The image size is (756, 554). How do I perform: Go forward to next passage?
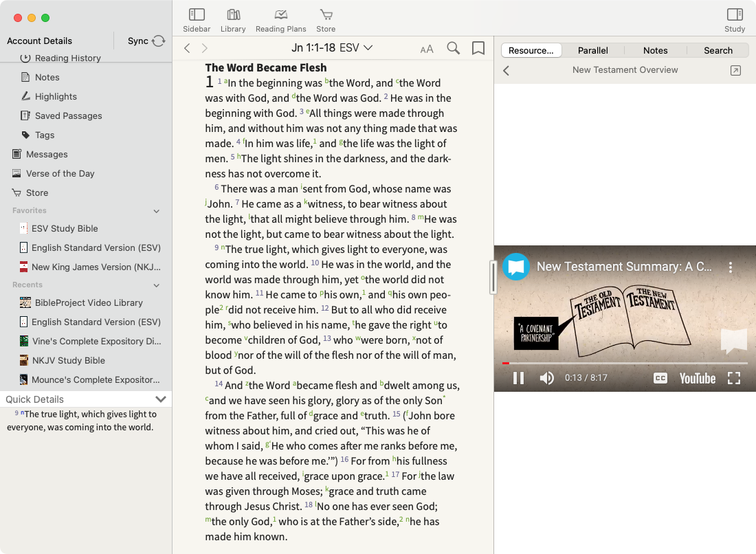tap(204, 48)
